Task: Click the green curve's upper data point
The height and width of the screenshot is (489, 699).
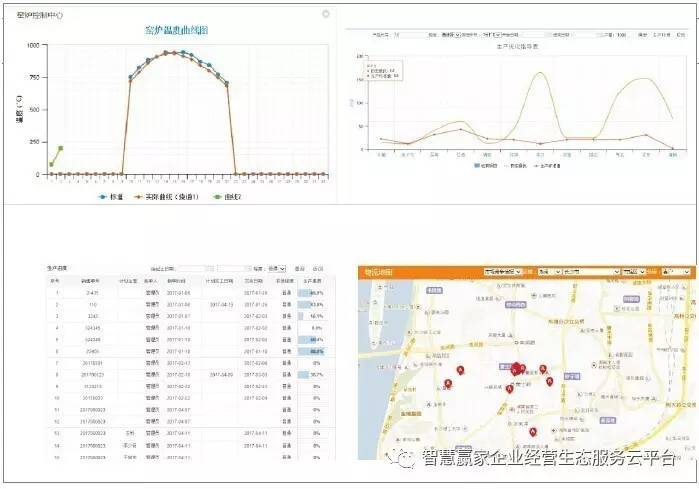Action: [61, 148]
